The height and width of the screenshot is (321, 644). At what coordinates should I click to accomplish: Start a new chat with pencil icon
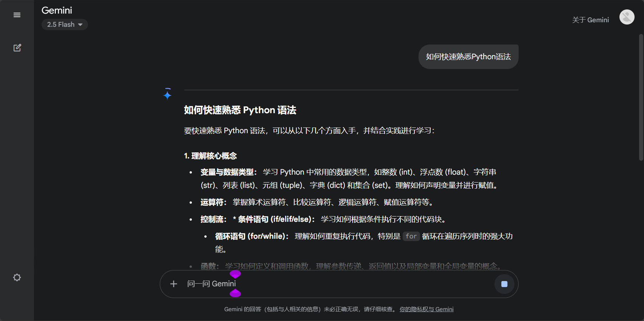pyautogui.click(x=17, y=48)
